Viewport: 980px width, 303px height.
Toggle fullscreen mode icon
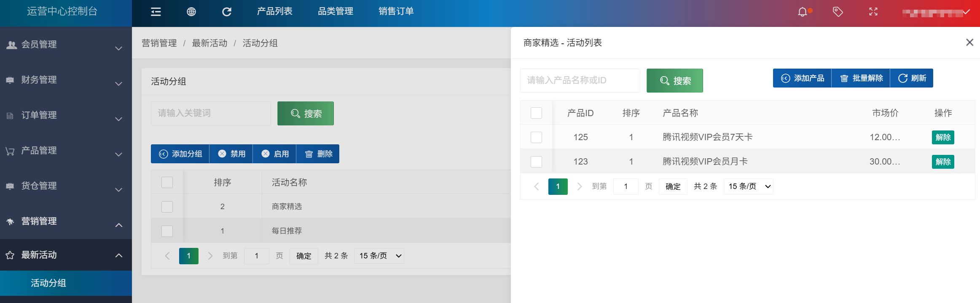tap(873, 12)
